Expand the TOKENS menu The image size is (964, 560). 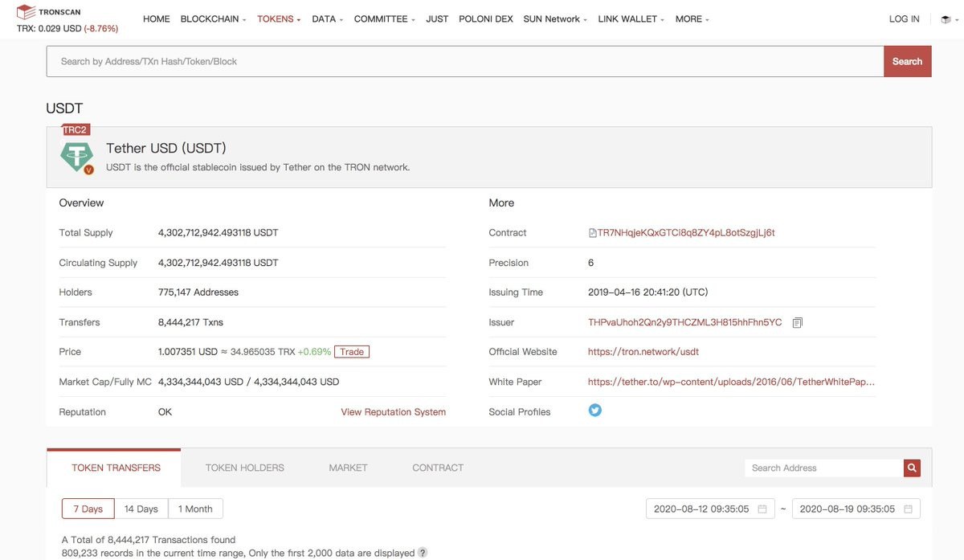coord(279,18)
